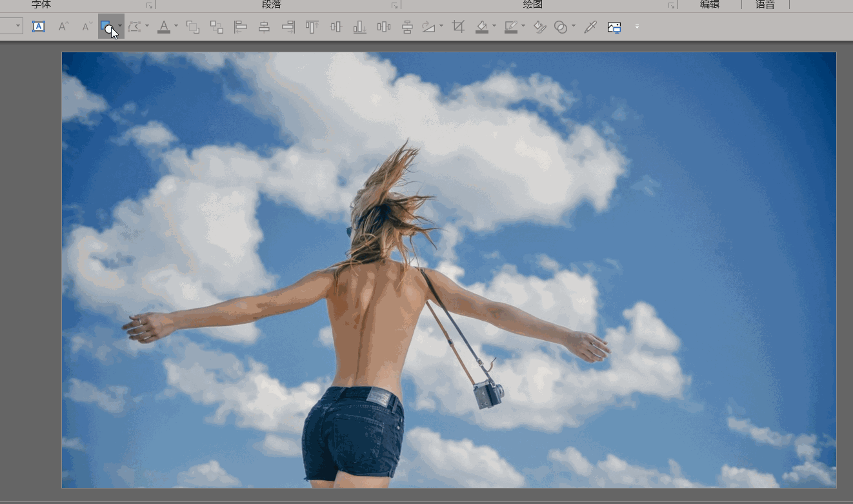Expand the font color dropdown arrow
The height and width of the screenshot is (504, 853).
coord(176,26)
